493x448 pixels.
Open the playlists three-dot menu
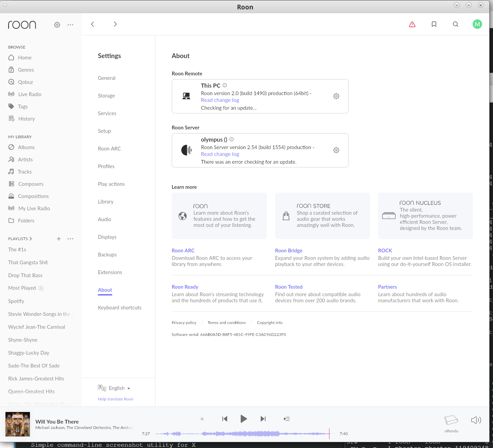click(70, 239)
